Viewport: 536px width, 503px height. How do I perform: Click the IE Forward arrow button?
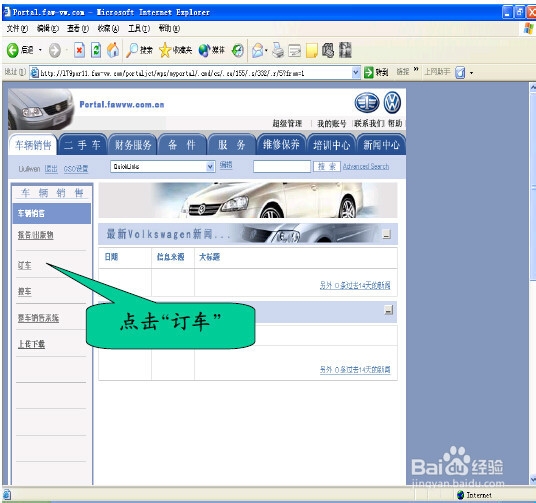click(x=55, y=51)
